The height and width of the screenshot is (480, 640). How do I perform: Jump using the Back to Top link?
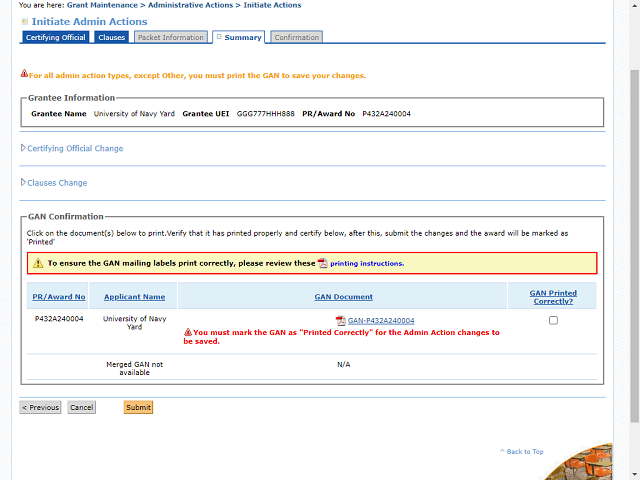click(x=522, y=451)
